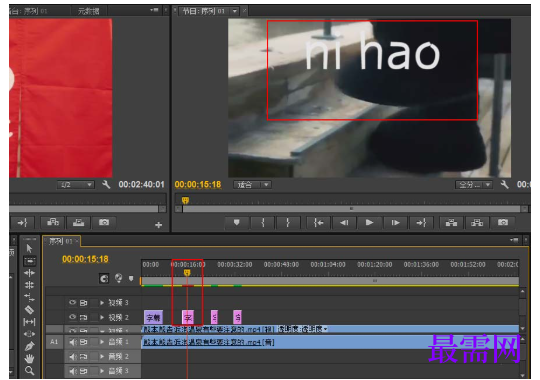The height and width of the screenshot is (380, 540).
Task: Mute the 音频 1 track speaker
Action: coord(72,342)
